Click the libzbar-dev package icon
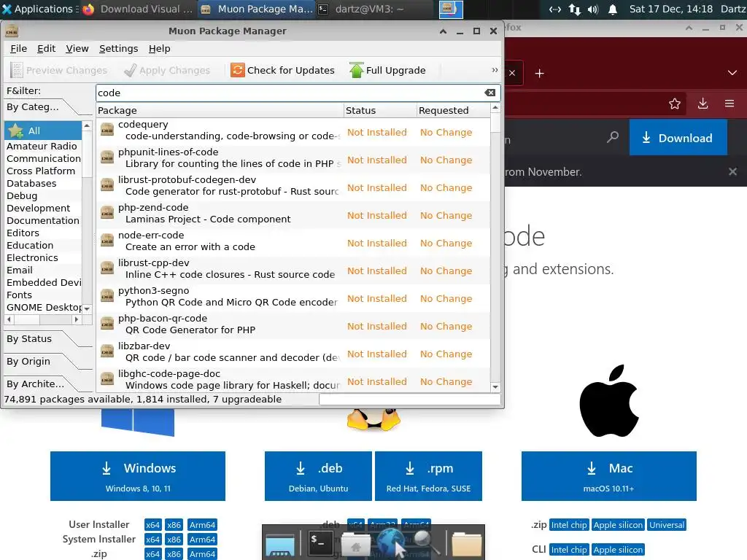This screenshot has width=747, height=560. (107, 351)
